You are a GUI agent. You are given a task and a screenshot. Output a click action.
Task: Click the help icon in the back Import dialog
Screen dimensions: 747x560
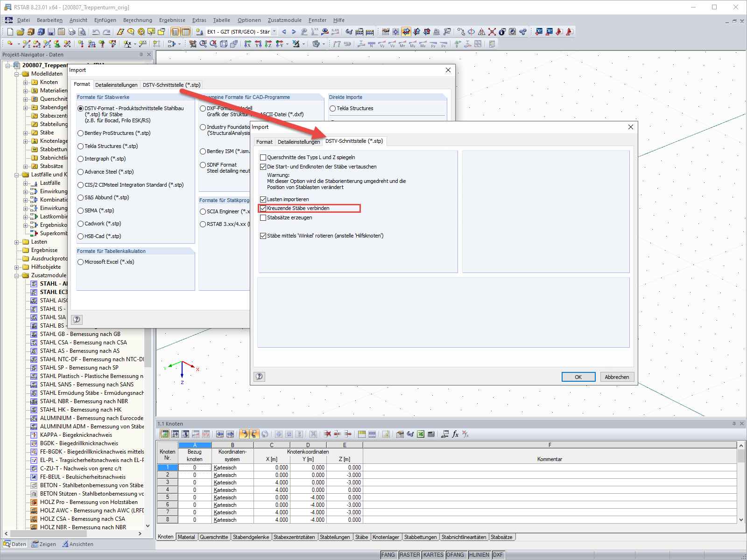77,320
